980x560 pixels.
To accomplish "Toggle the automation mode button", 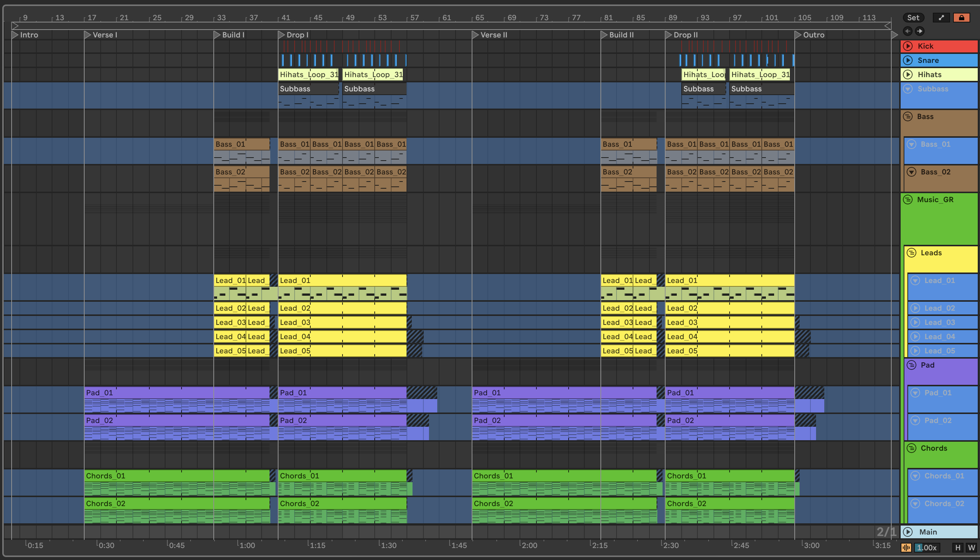I will (941, 18).
